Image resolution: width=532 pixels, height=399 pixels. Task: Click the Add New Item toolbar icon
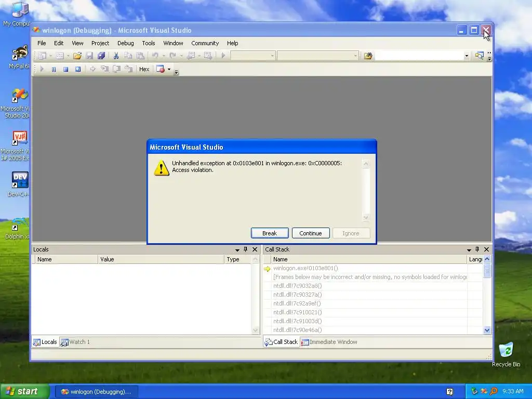pyautogui.click(x=60, y=56)
